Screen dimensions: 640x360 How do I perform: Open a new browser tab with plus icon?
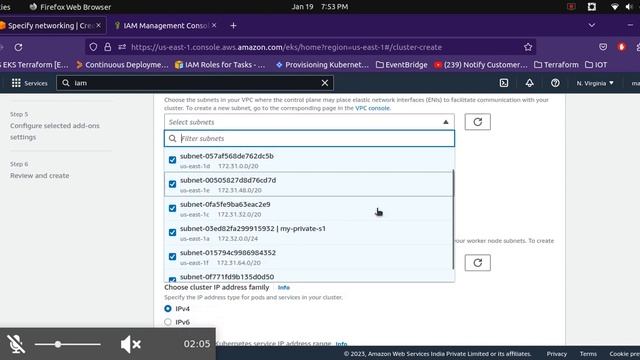[233, 26]
